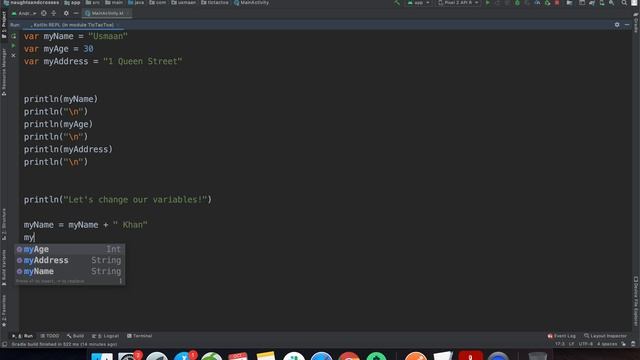Open the Run panel settings gear on the right
The image size is (640, 360).
[x=617, y=25]
